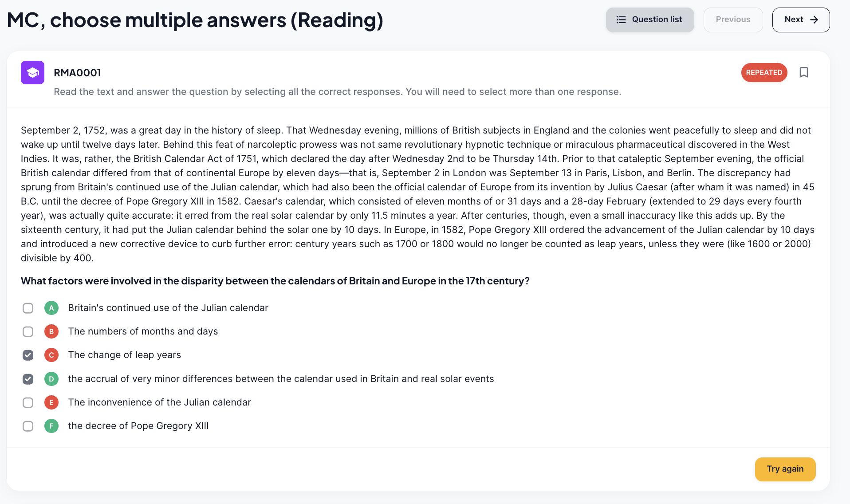Open the Question list
This screenshot has width=850, height=504.
click(x=650, y=20)
